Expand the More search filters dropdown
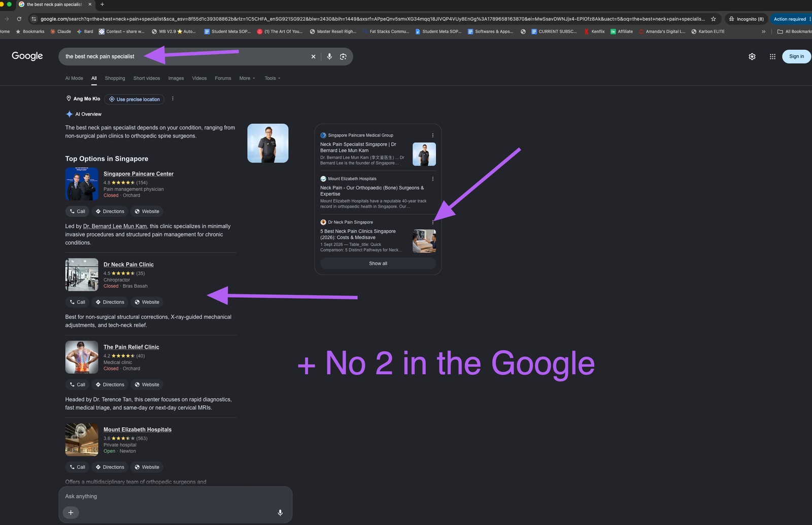Viewport: 812px width, 525px height. point(247,78)
